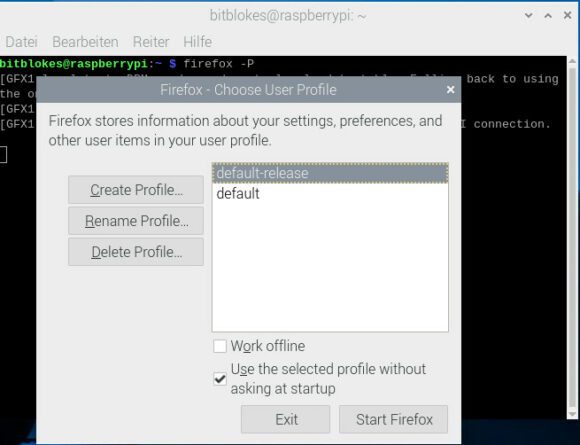
Task: Click the terminal scrollbar track
Action: click(572, 237)
